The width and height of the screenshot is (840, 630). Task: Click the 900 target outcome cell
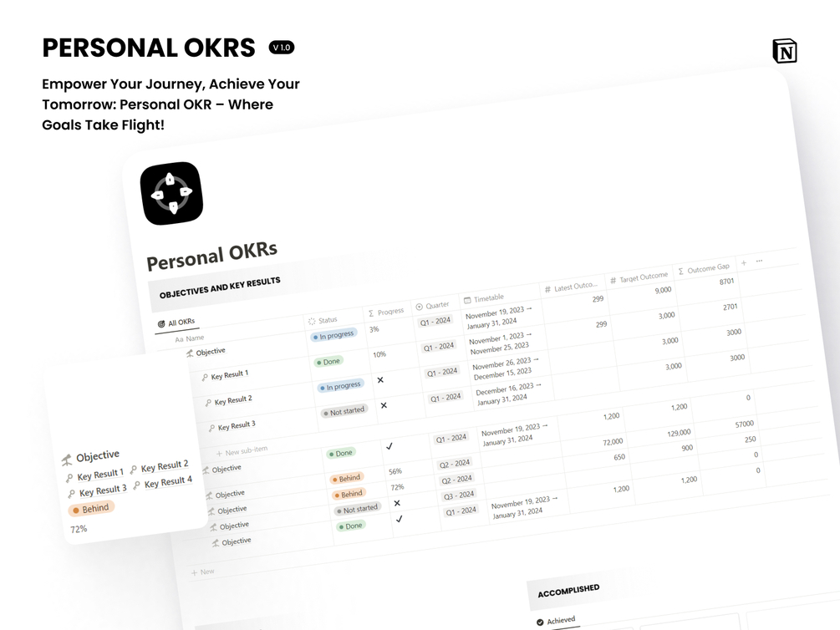point(687,448)
